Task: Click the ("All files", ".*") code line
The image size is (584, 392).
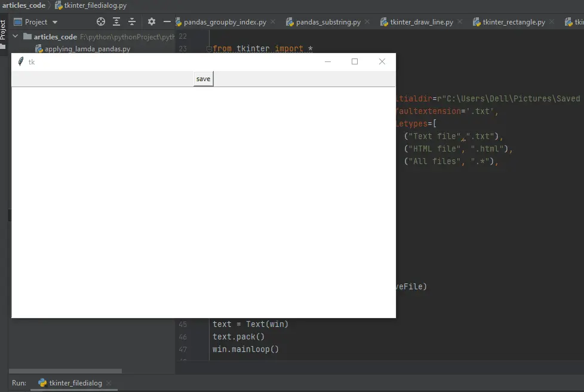Action: tap(451, 161)
